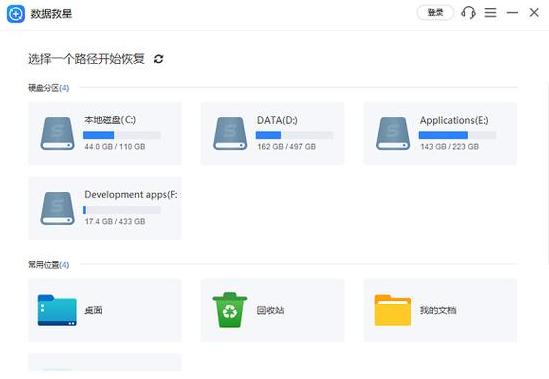Screen dimensions: 549x379
Task: Click the C: drive usage bar
Action: [x=122, y=135]
